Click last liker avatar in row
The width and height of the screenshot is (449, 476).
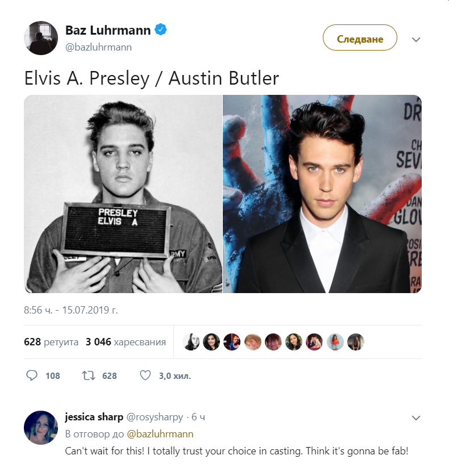coord(356,342)
